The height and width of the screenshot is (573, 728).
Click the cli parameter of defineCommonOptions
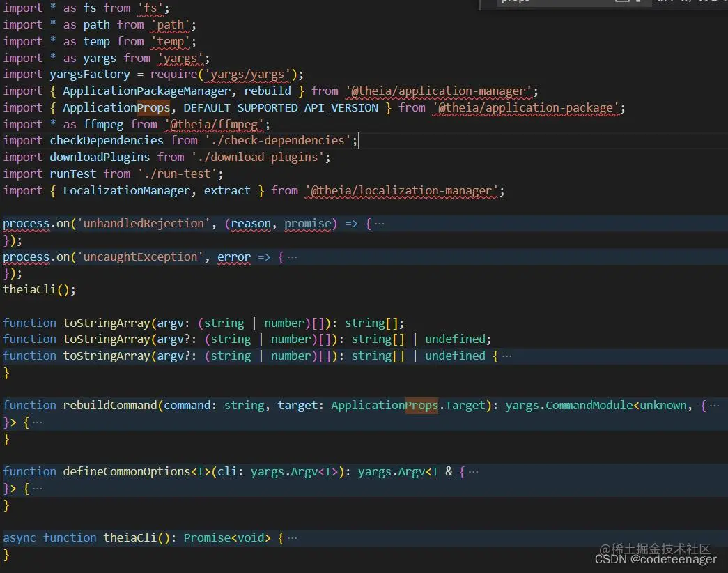[227, 472]
